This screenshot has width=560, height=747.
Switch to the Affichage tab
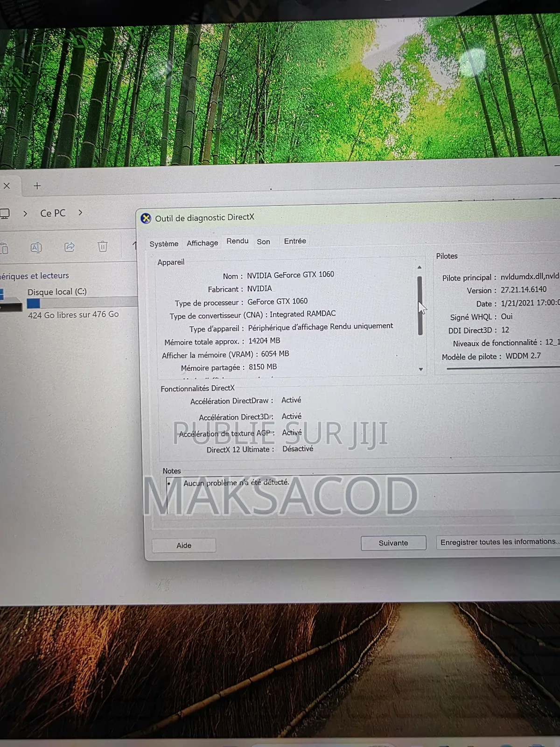[202, 243]
